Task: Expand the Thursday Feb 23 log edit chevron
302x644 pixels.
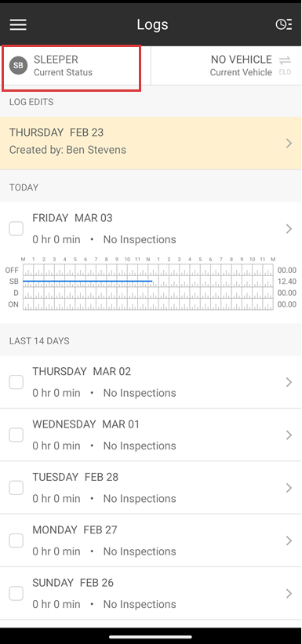Action: [x=289, y=144]
